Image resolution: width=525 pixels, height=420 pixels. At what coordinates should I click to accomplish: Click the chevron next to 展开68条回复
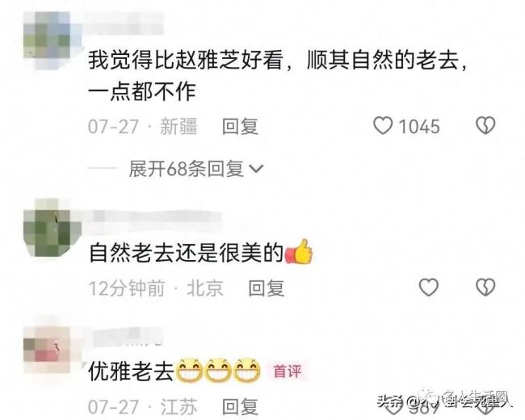(257, 169)
